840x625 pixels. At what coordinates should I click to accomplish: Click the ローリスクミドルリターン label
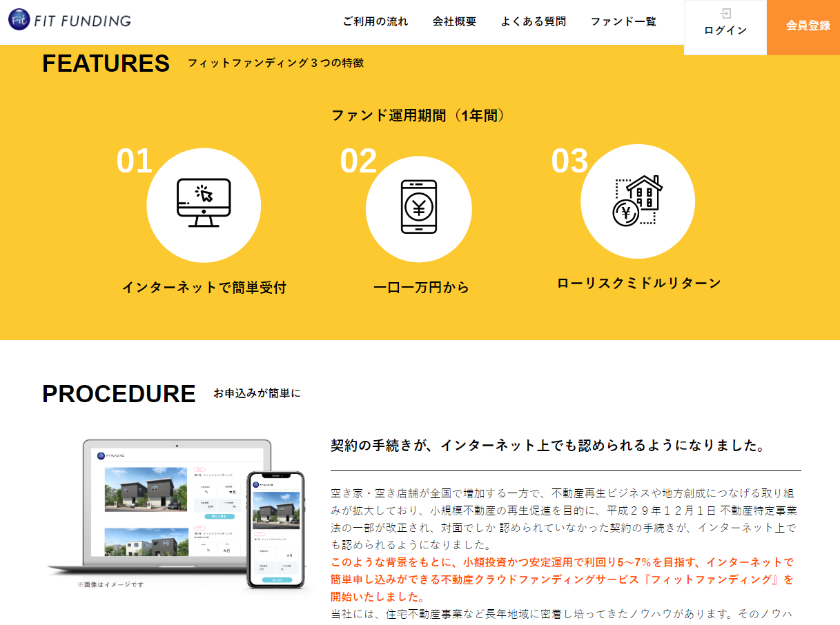[x=638, y=283]
